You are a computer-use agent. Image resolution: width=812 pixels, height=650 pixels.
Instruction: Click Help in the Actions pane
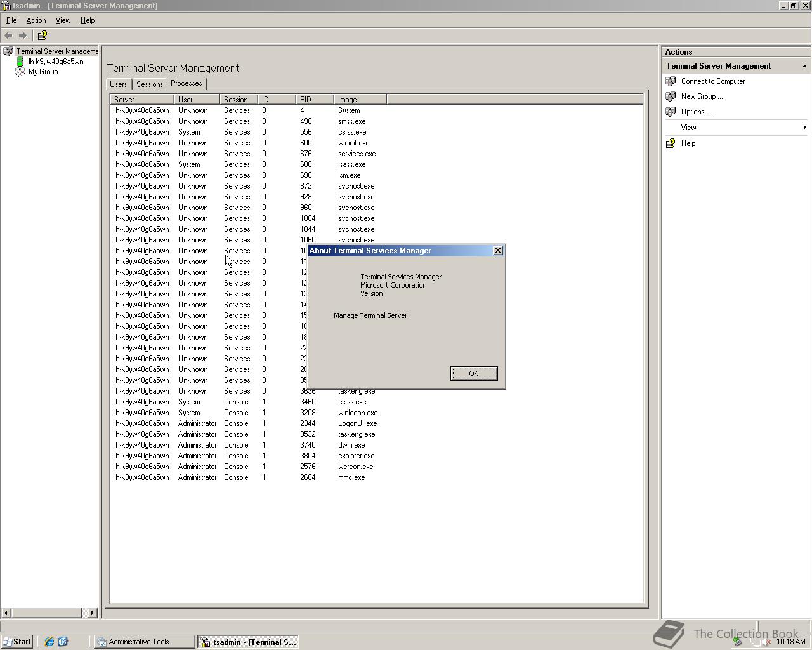tap(688, 143)
